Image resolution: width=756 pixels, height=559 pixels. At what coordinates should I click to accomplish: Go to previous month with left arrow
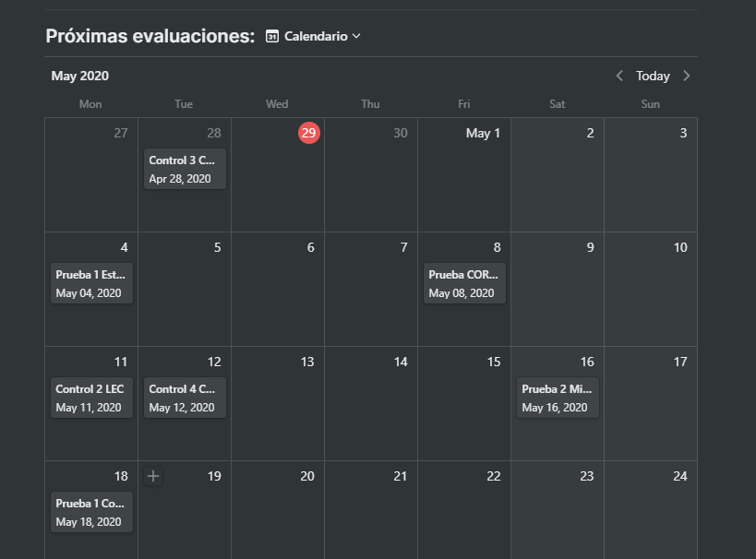tap(619, 76)
